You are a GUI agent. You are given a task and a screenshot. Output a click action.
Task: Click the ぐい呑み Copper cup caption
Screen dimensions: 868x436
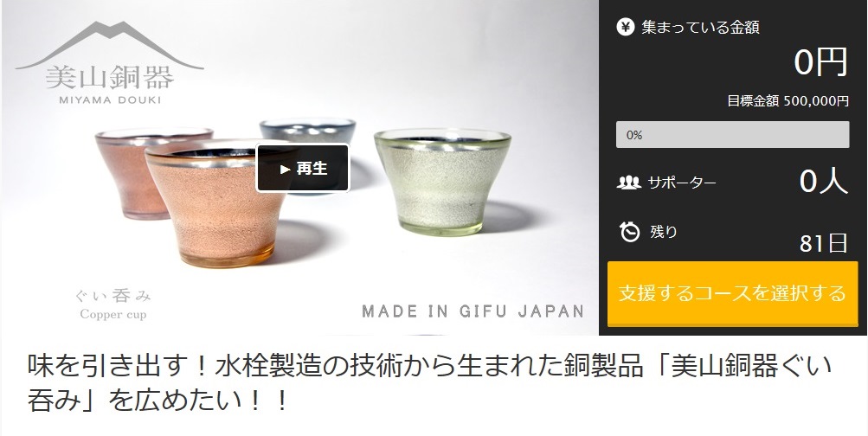coord(113,305)
